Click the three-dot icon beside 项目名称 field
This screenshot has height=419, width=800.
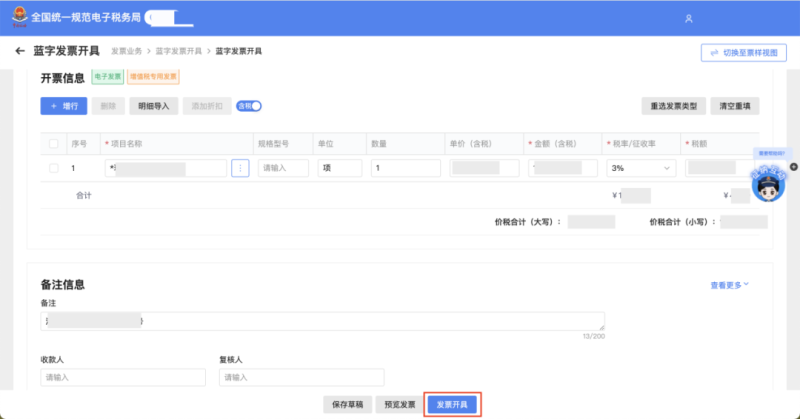[x=240, y=168]
